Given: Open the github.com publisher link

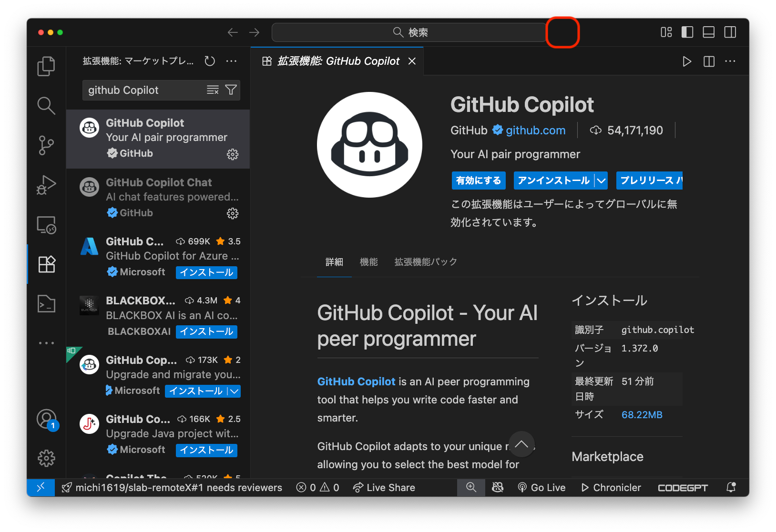Looking at the screenshot, I should 535,130.
